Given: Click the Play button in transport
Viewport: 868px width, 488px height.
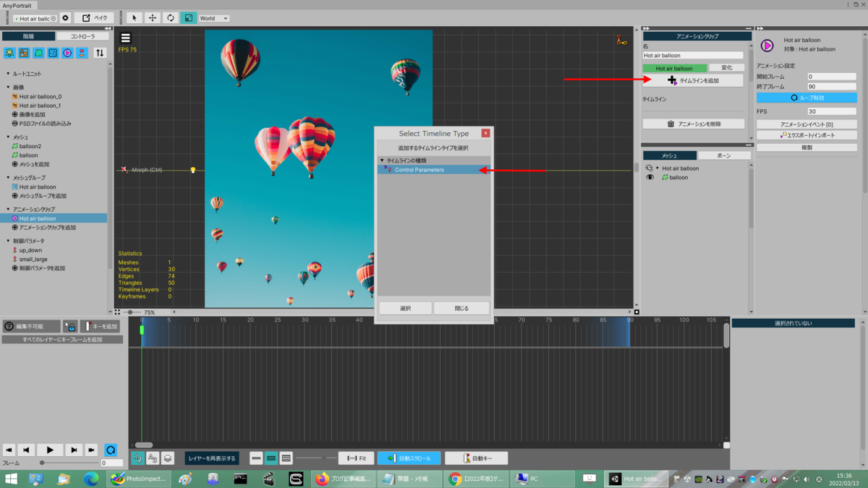Looking at the screenshot, I should [50, 450].
